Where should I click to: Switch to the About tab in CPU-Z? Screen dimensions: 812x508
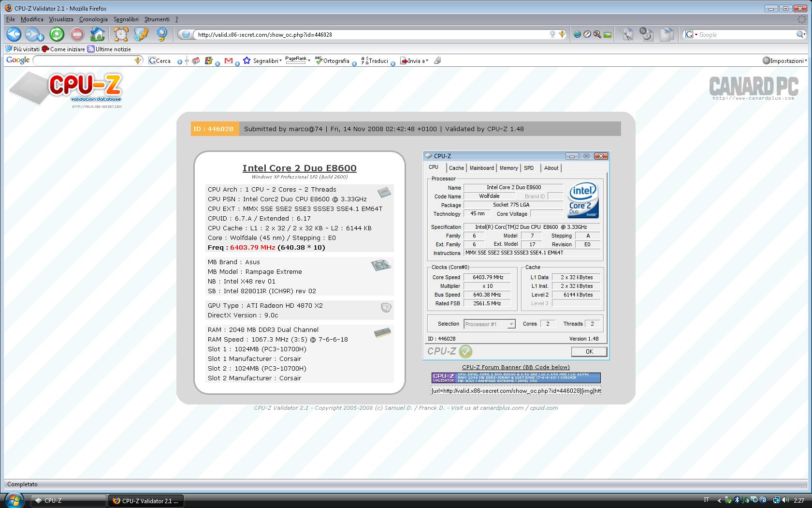point(551,168)
